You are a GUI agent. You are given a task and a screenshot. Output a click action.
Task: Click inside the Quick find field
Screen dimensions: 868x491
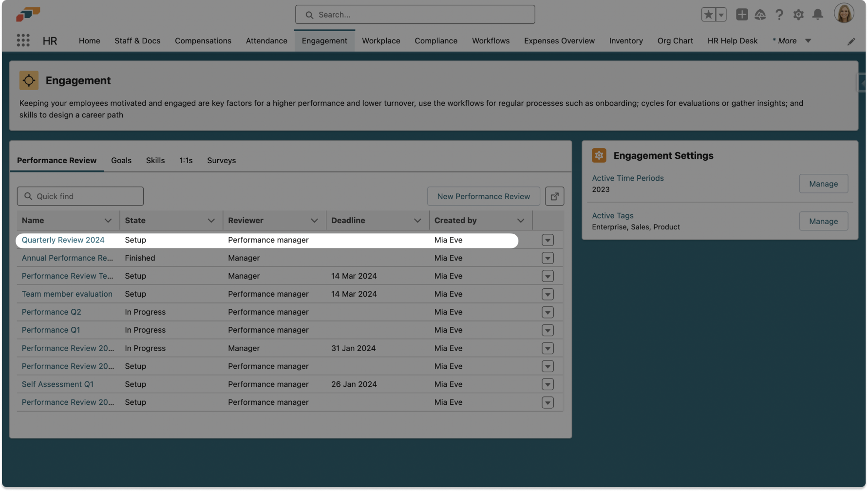(80, 196)
